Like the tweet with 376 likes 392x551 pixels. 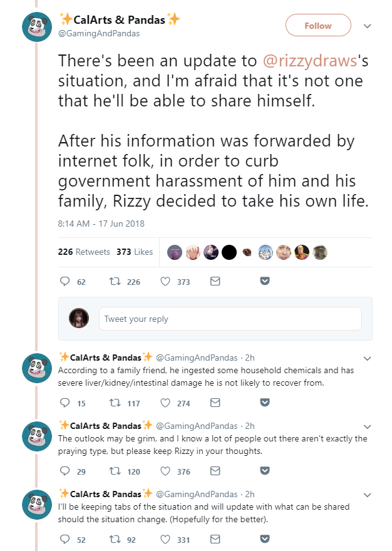(165, 471)
